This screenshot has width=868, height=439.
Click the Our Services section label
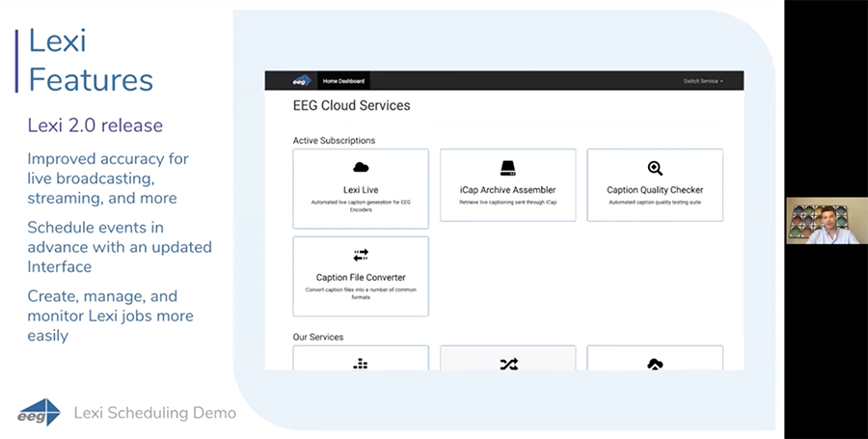coord(317,337)
